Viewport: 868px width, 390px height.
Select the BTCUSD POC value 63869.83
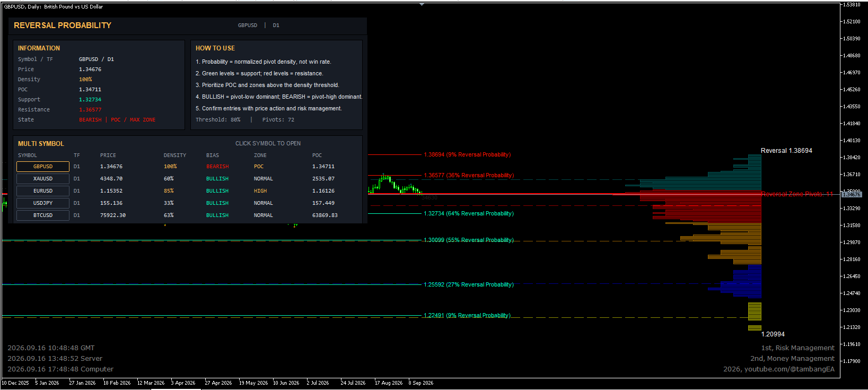(x=325, y=215)
